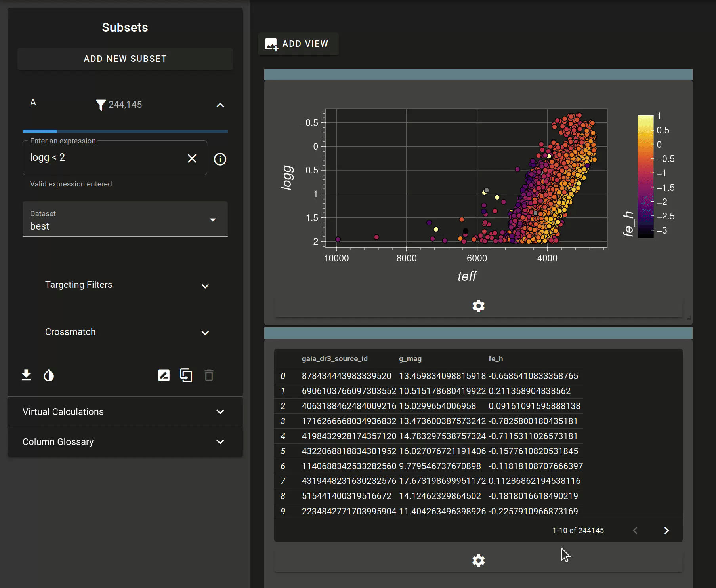The image size is (716, 588).
Task: Click row index 5 in the table
Action: (x=283, y=451)
